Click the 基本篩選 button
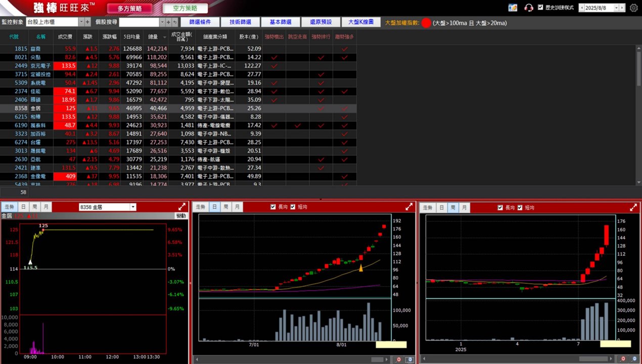Image resolution: width=642 pixels, height=364 pixels. (x=281, y=22)
